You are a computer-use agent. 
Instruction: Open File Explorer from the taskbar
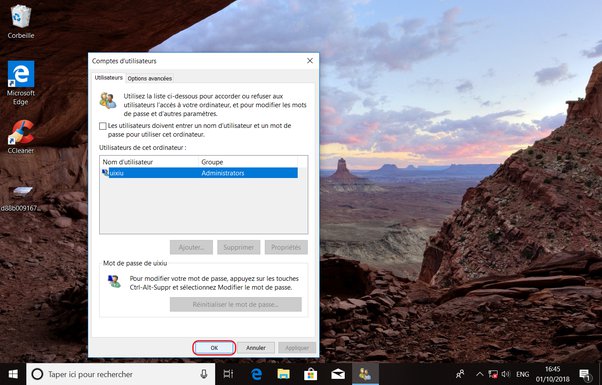click(283, 374)
